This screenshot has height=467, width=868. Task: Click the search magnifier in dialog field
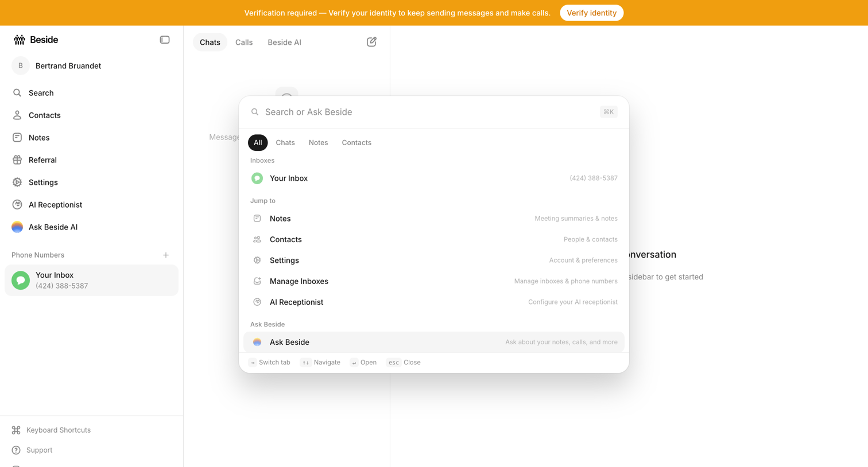click(255, 112)
